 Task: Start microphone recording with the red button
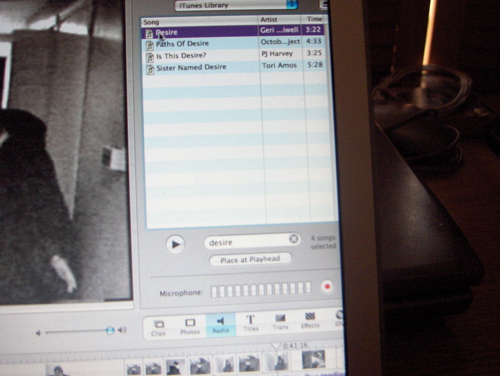click(327, 286)
